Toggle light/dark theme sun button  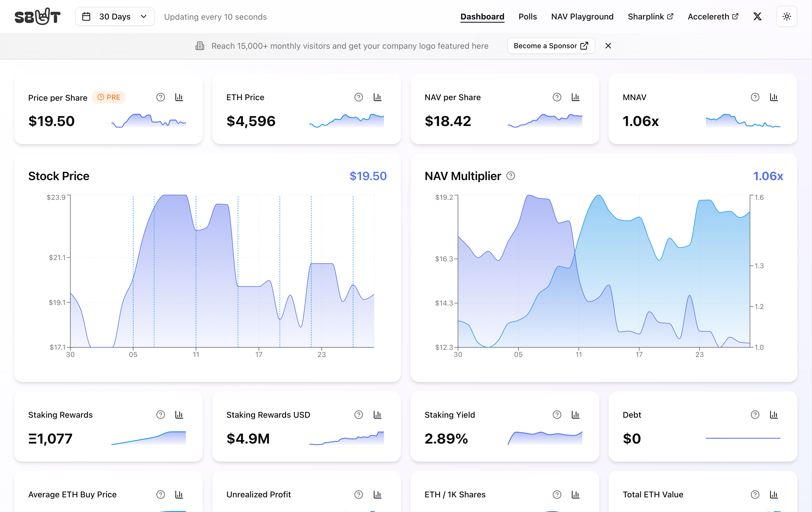pos(786,17)
